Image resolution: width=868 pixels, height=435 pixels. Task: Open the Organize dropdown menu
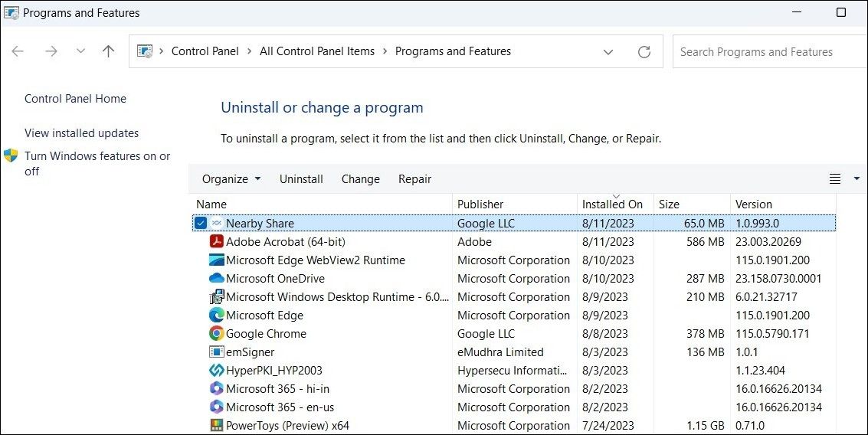click(231, 179)
